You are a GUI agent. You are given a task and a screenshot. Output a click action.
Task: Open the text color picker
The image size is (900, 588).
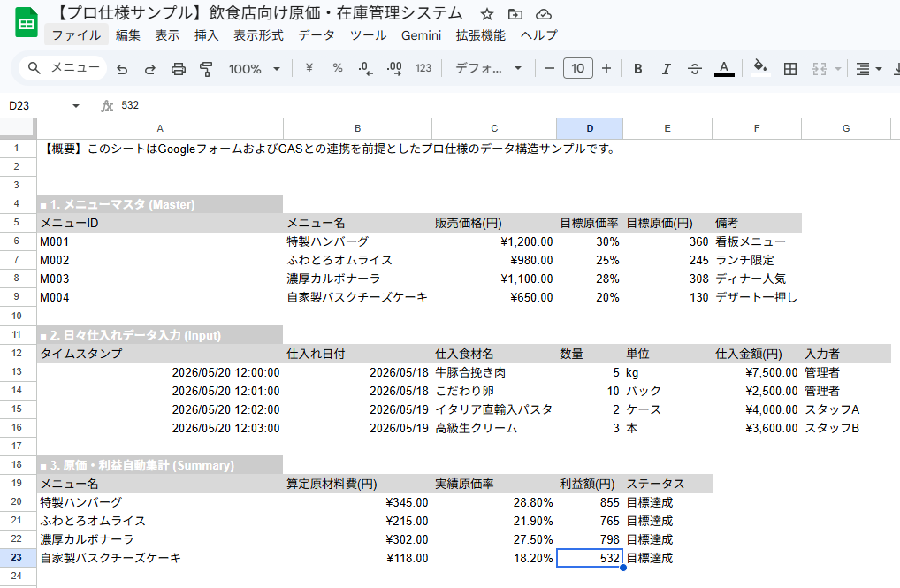(x=724, y=69)
